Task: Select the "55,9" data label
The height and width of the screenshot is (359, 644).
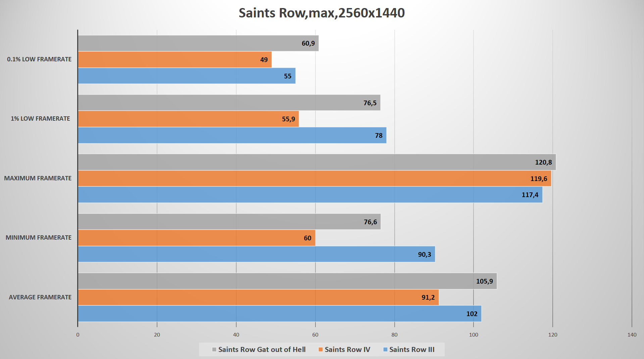Action: (288, 119)
